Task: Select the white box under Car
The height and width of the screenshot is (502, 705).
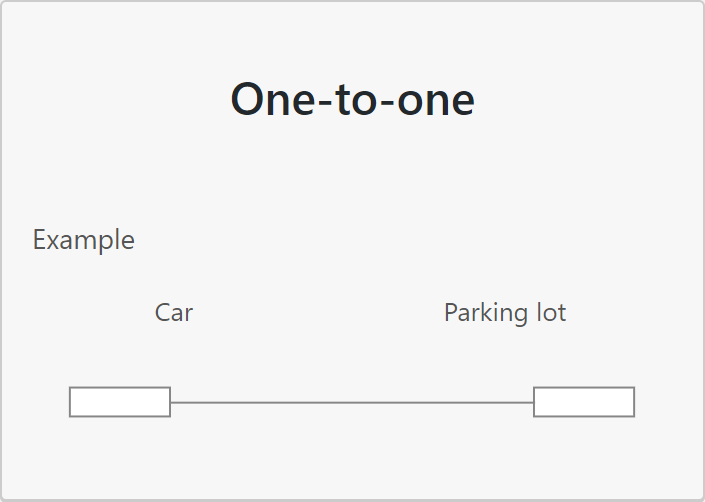Action: [x=120, y=402]
